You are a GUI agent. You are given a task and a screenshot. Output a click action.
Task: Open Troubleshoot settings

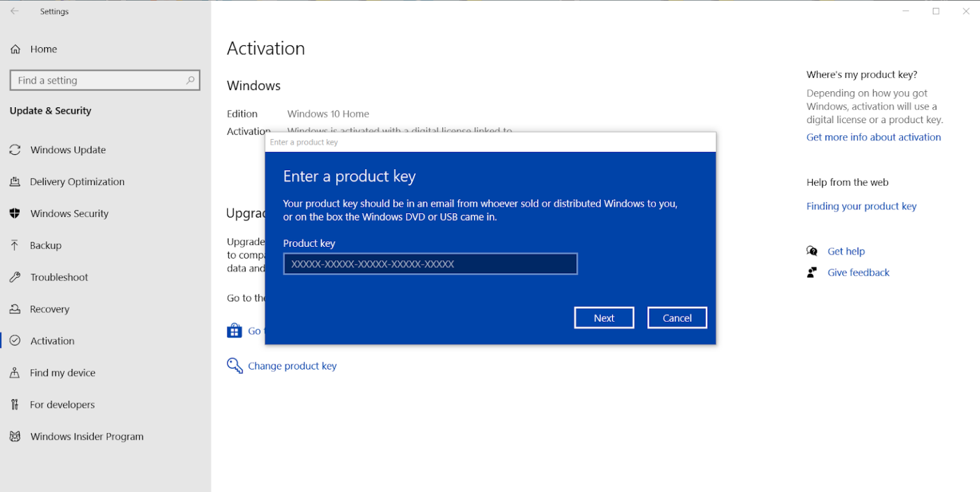tap(59, 277)
